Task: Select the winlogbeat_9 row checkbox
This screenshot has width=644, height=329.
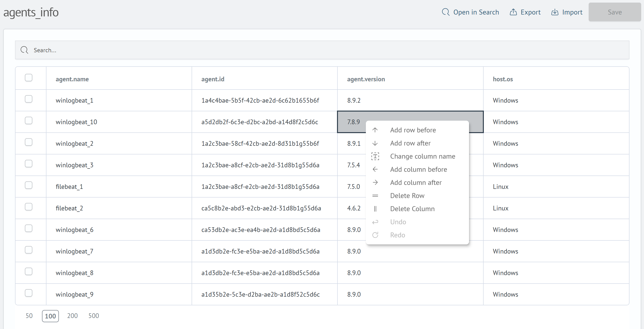Action: pyautogui.click(x=29, y=293)
